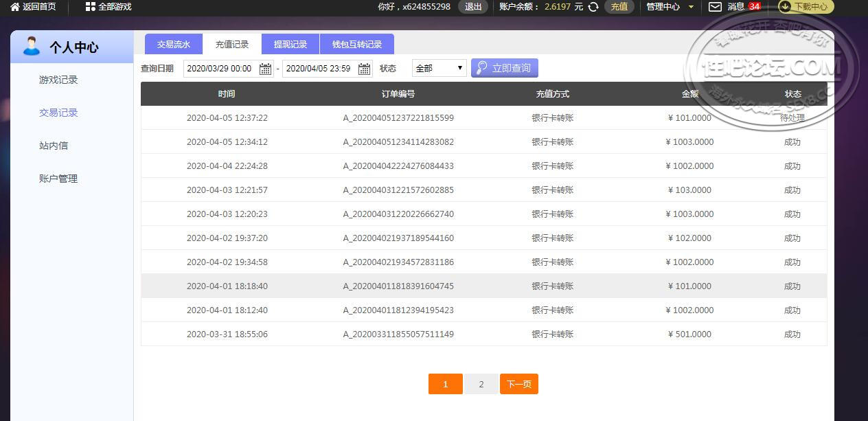
Task: Click order number A_202004031221572602885
Action: coord(398,190)
